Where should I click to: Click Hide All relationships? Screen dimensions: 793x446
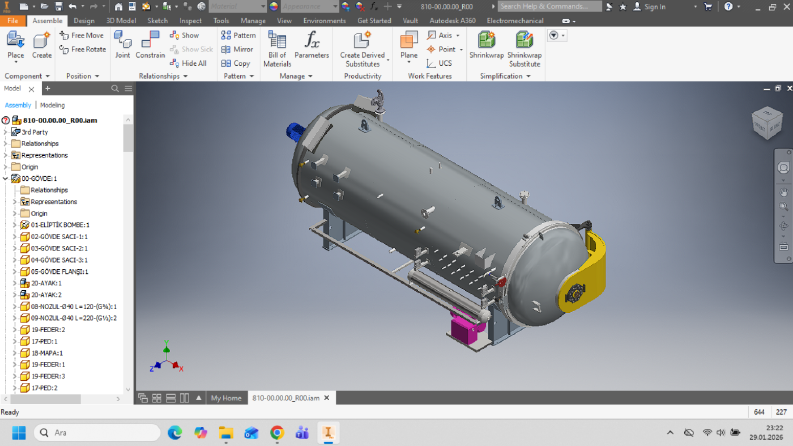(x=188, y=63)
